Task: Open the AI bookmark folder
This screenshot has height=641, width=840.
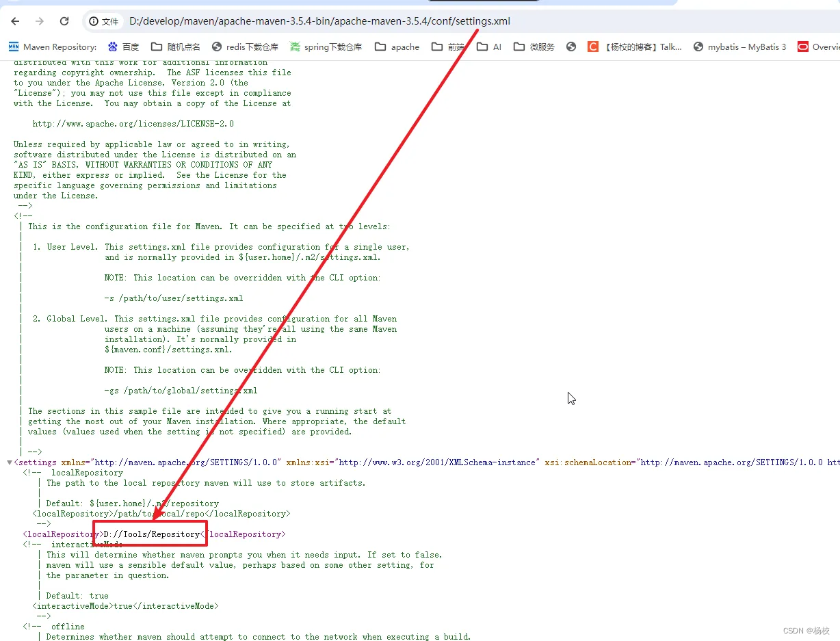Action: (489, 47)
